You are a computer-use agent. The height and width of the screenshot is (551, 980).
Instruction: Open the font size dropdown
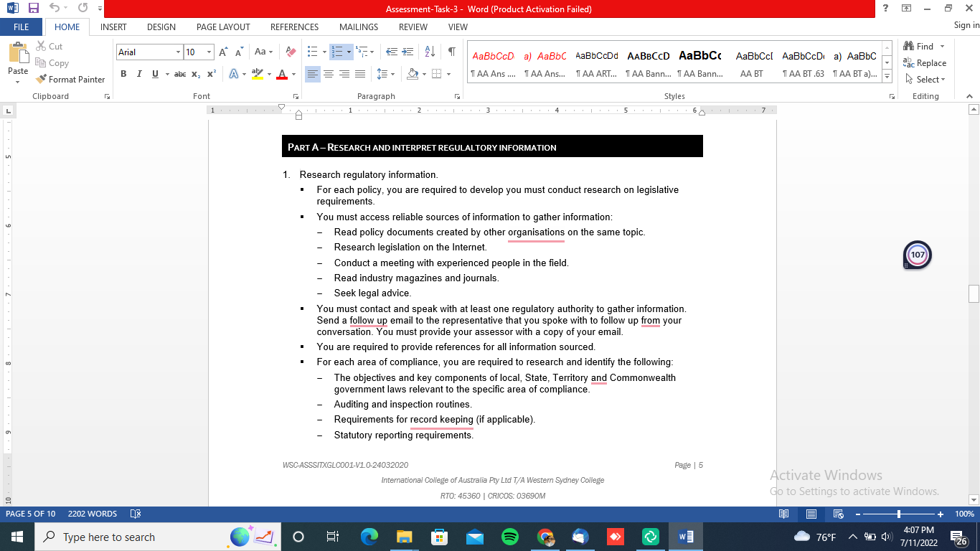(209, 52)
